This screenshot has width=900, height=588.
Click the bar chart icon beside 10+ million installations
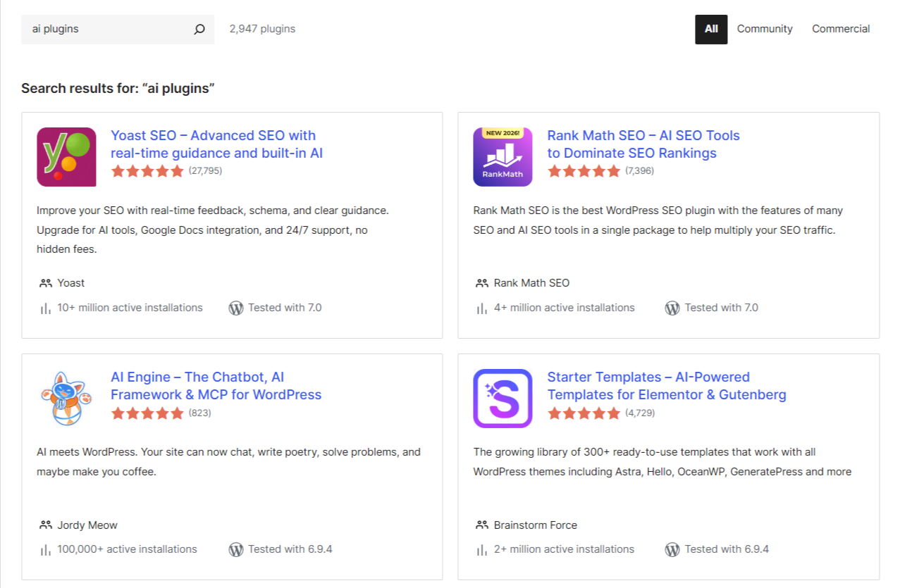[x=46, y=308]
